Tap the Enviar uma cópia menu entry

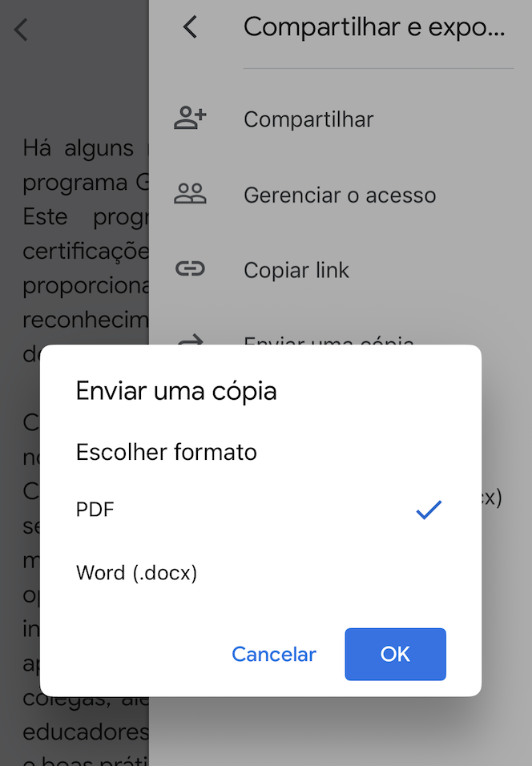click(x=328, y=341)
